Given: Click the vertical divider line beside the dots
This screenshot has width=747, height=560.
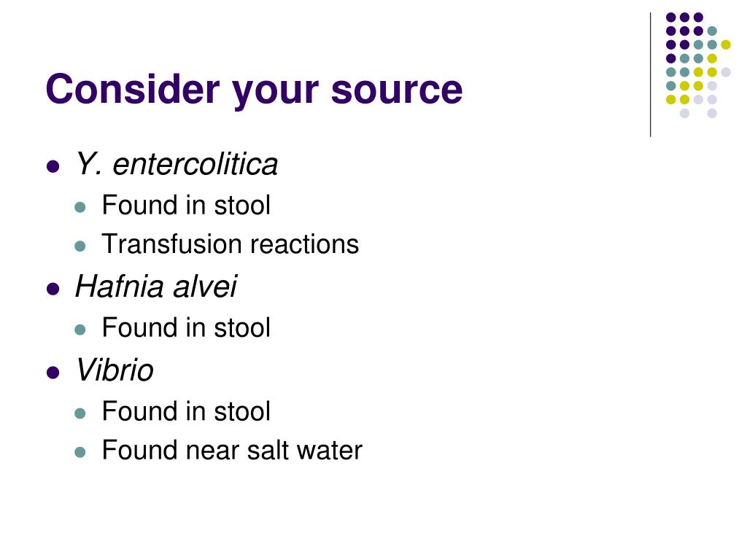Looking at the screenshot, I should 650,75.
